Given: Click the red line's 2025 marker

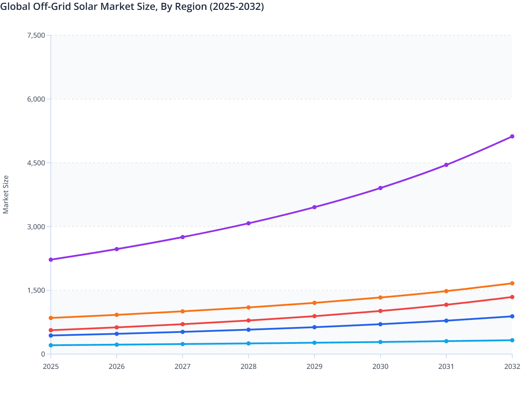Looking at the screenshot, I should (x=51, y=330).
